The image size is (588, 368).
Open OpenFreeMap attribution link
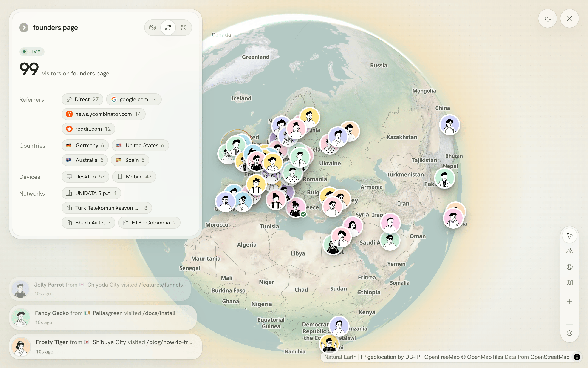(442, 357)
